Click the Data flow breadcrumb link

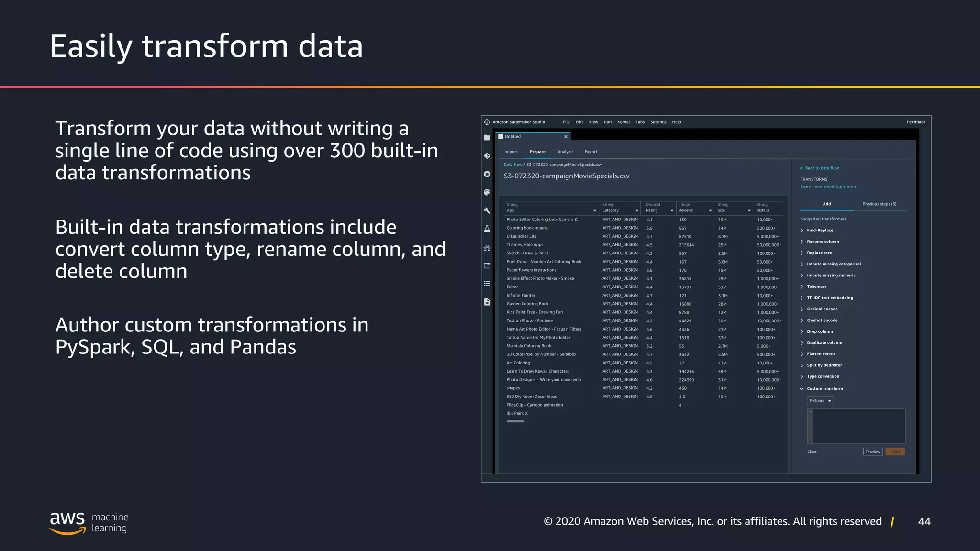pos(512,165)
